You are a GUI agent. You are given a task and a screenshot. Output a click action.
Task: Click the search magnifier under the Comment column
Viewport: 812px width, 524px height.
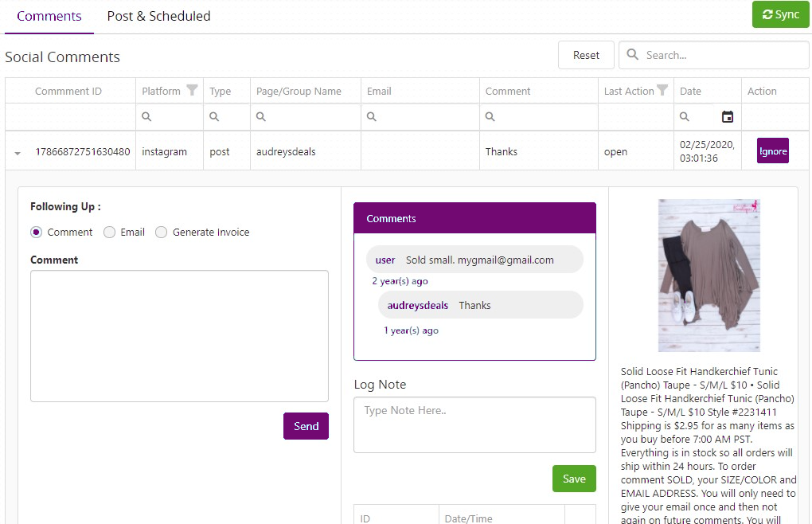[490, 116]
